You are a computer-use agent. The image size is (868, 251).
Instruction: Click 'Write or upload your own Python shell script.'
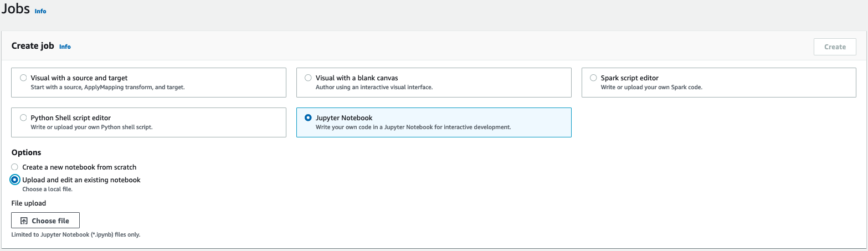point(91,127)
